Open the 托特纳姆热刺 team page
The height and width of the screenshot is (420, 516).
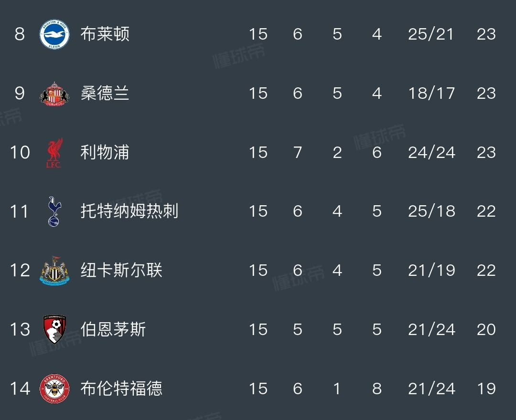click(129, 211)
